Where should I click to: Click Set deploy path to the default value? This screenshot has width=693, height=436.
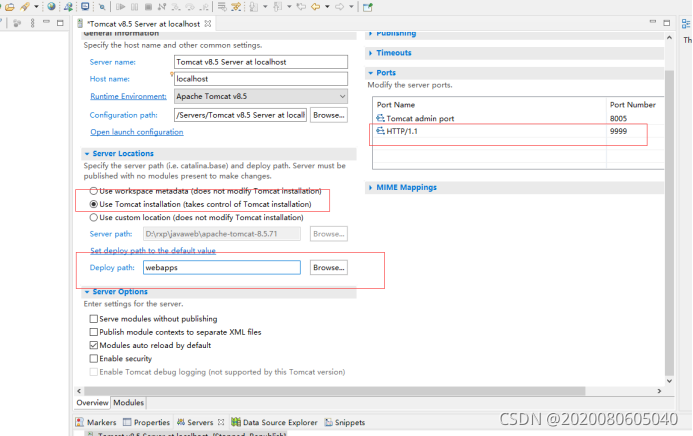click(153, 250)
